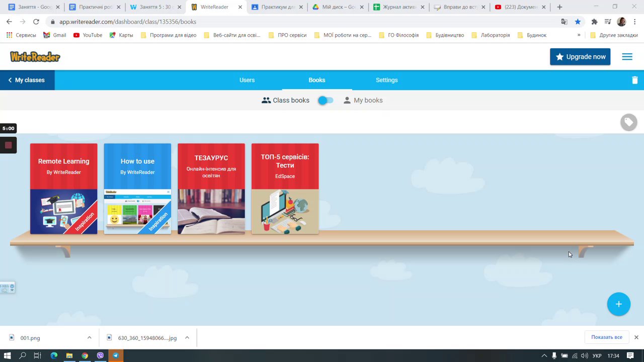
Task: Click the browser back arrow
Action: tap(9, 22)
